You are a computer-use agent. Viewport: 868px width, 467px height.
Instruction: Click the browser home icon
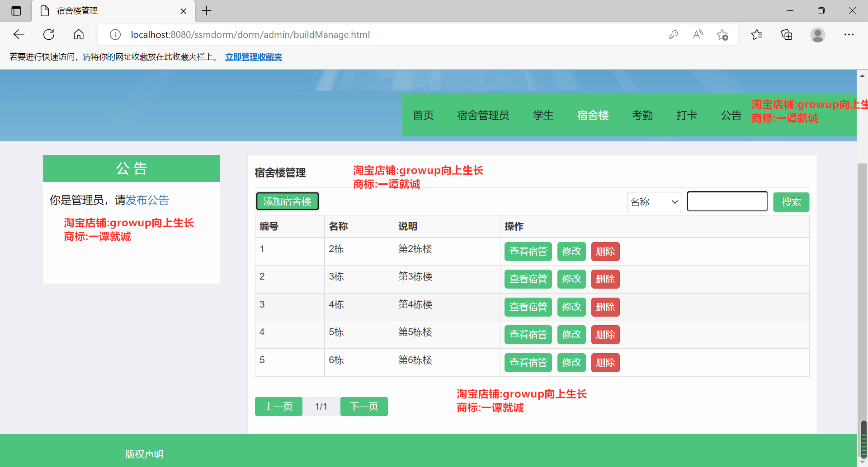(79, 34)
